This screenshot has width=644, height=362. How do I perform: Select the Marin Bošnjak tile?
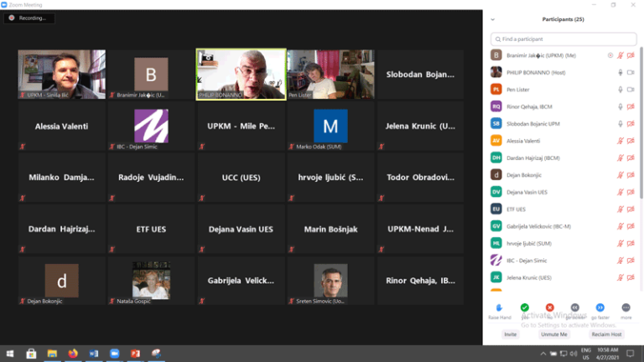(x=330, y=229)
